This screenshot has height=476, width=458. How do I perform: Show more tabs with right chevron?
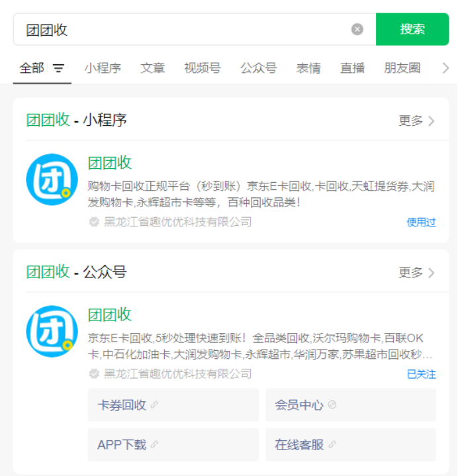click(445, 68)
